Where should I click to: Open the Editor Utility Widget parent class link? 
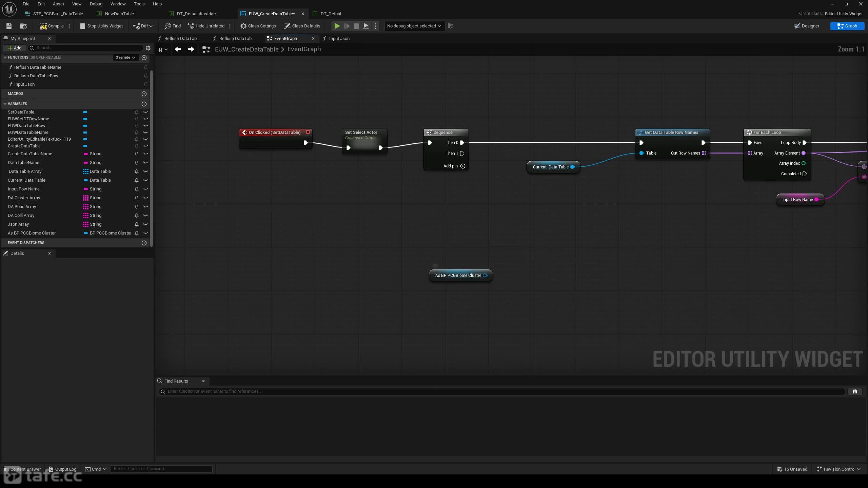click(844, 14)
